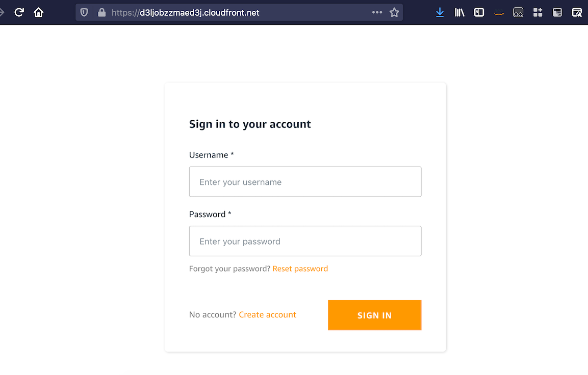Focus the address bar URL
588x375 pixels.
coord(229,13)
